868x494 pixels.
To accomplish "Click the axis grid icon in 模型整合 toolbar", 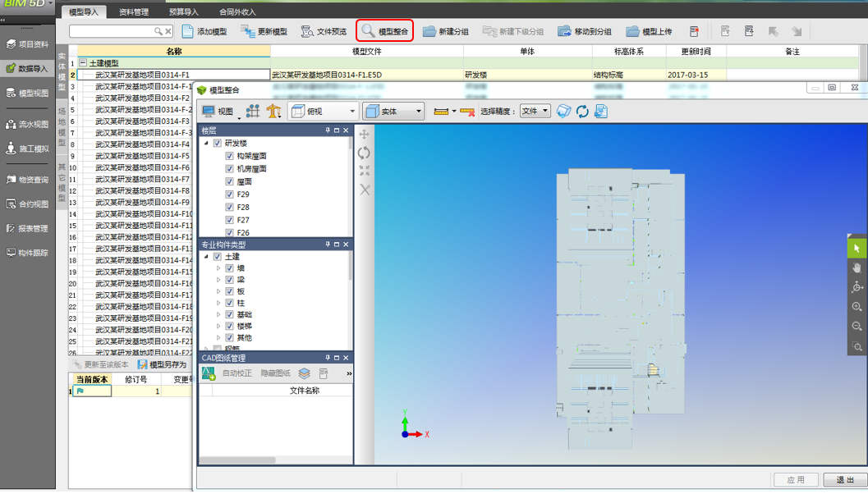I will 253,112.
